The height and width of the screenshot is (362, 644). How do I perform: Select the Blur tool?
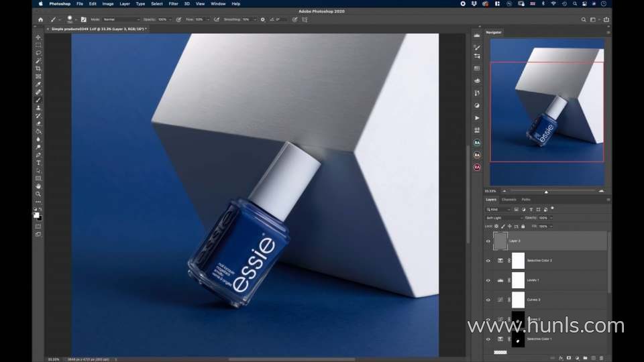click(38, 139)
